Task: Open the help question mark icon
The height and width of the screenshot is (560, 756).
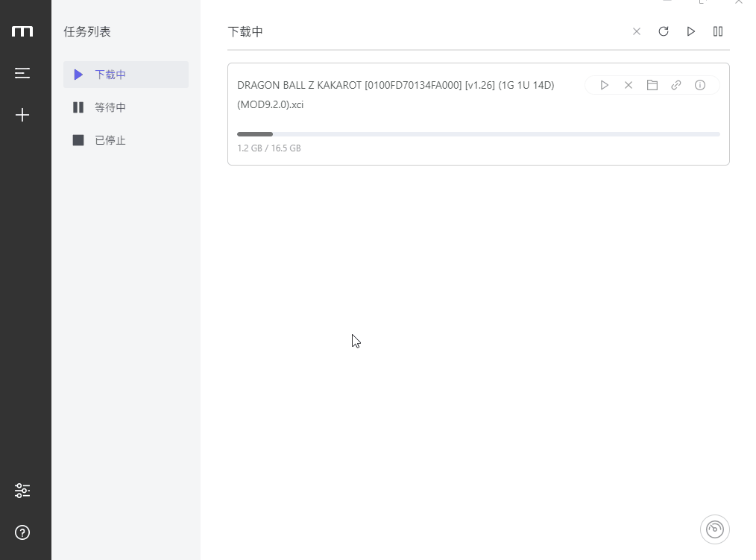Action: pos(22,532)
